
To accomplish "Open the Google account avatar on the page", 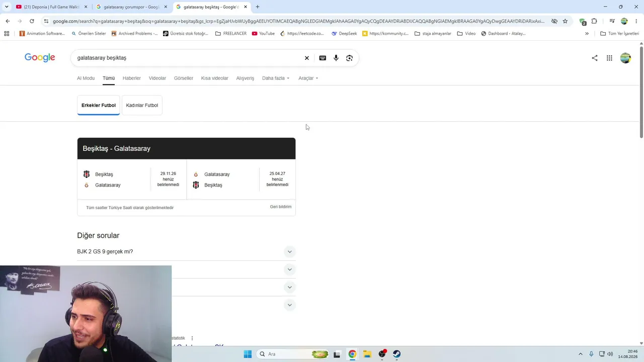I will coord(625,58).
